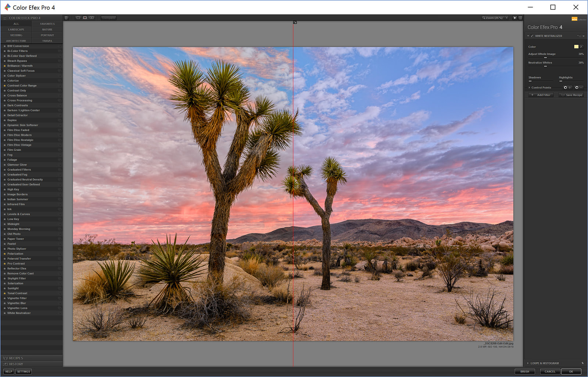Screen dimensions: 588x377
Task: Toggle favorite star for Glamour Glow
Action: [4, 165]
